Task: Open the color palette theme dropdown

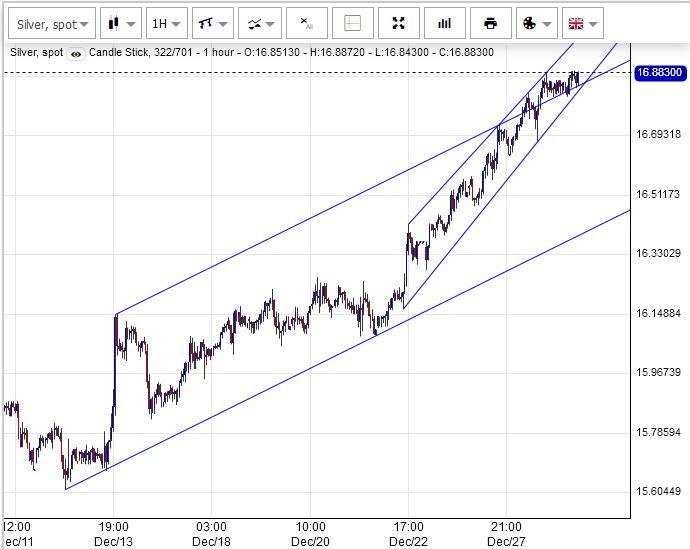Action: point(536,23)
